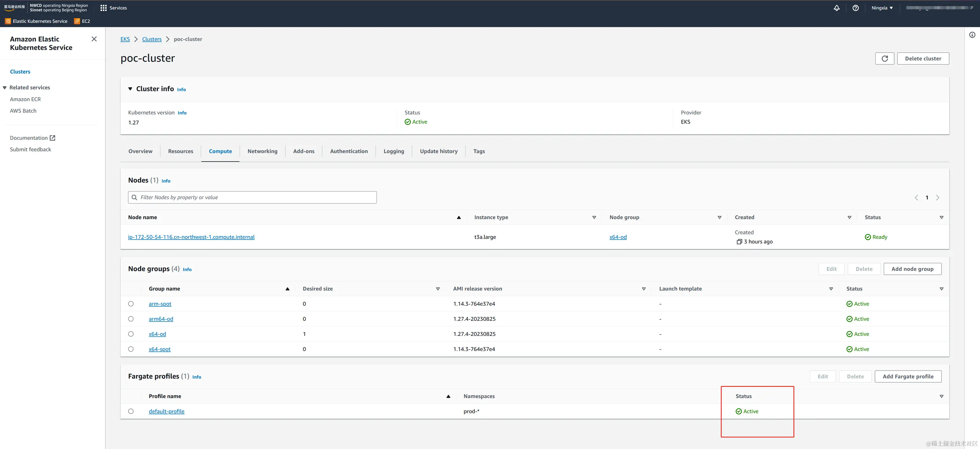Open default-profile Fargate link
This screenshot has height=449, width=980.
click(167, 411)
